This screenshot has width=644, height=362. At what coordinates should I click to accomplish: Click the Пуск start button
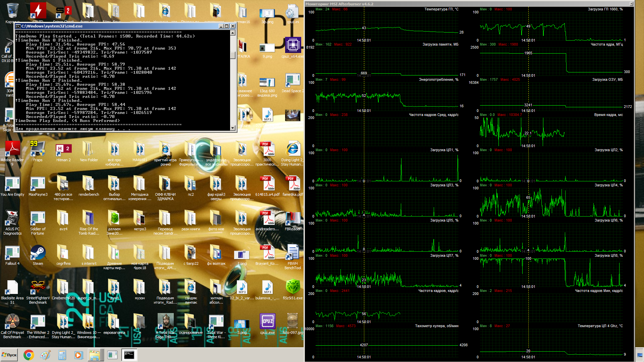point(9,355)
